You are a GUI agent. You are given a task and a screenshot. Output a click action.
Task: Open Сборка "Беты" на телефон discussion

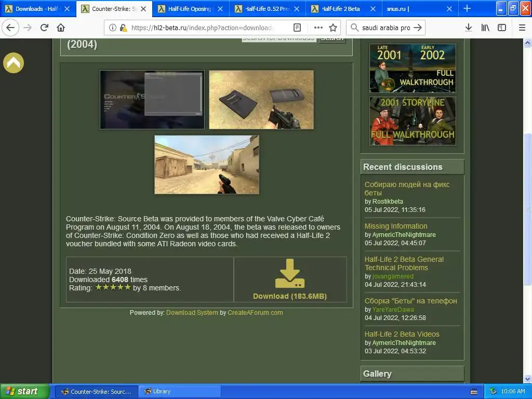(x=410, y=301)
